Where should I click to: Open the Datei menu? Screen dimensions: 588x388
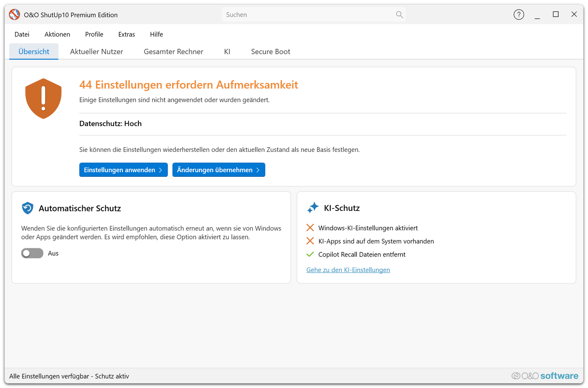pos(22,35)
